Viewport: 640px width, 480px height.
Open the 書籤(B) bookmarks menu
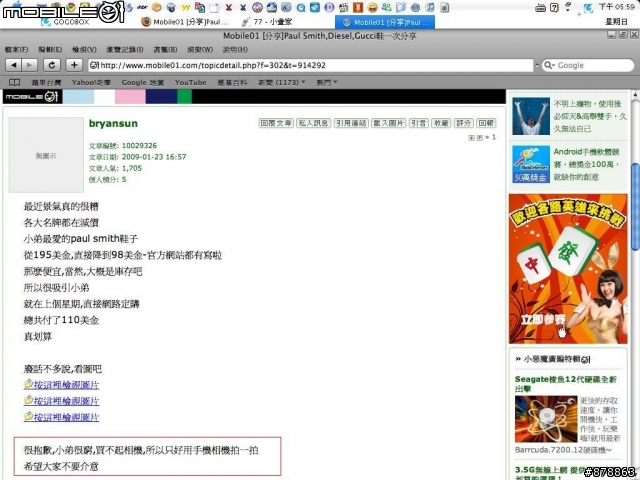click(x=165, y=49)
